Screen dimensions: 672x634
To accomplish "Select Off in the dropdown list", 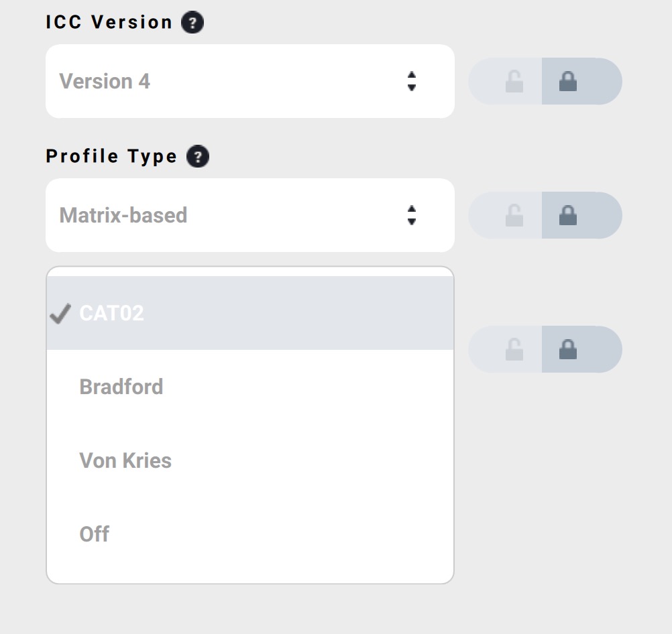I will pyautogui.click(x=95, y=534).
